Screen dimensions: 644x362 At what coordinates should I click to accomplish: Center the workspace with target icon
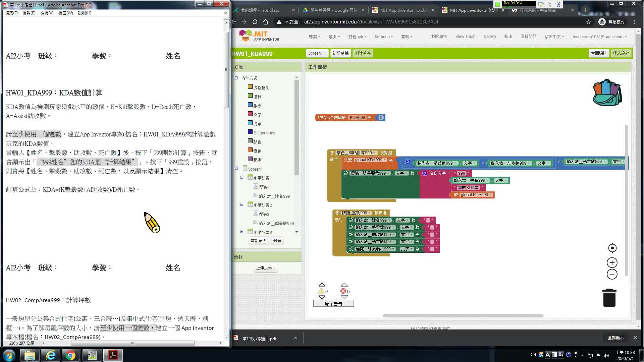[612, 248]
